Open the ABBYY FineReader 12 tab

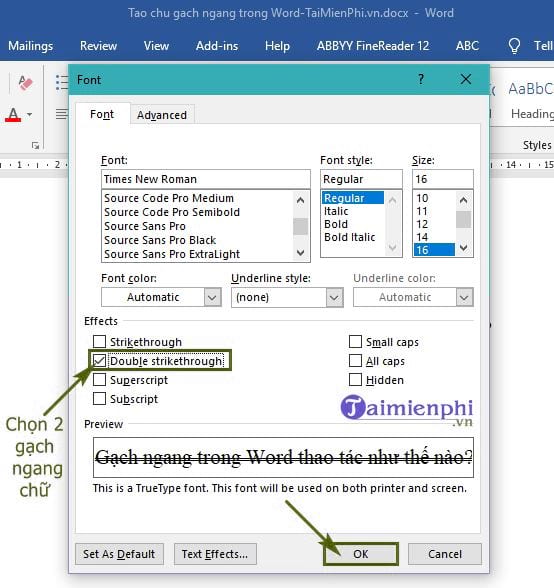(x=373, y=46)
